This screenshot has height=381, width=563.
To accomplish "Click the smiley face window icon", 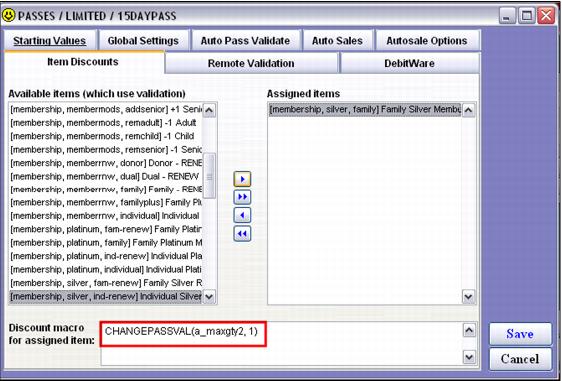I will click(9, 15).
